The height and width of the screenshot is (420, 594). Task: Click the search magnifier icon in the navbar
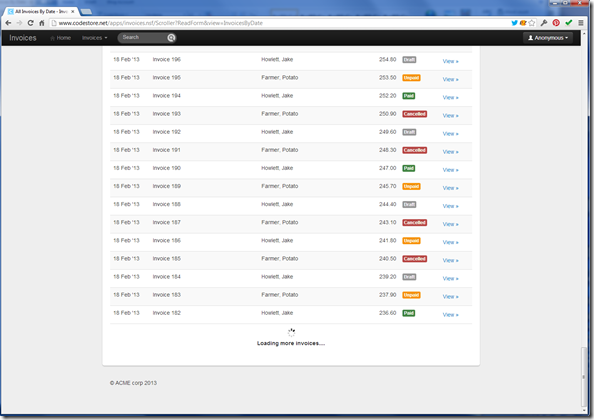[171, 37]
